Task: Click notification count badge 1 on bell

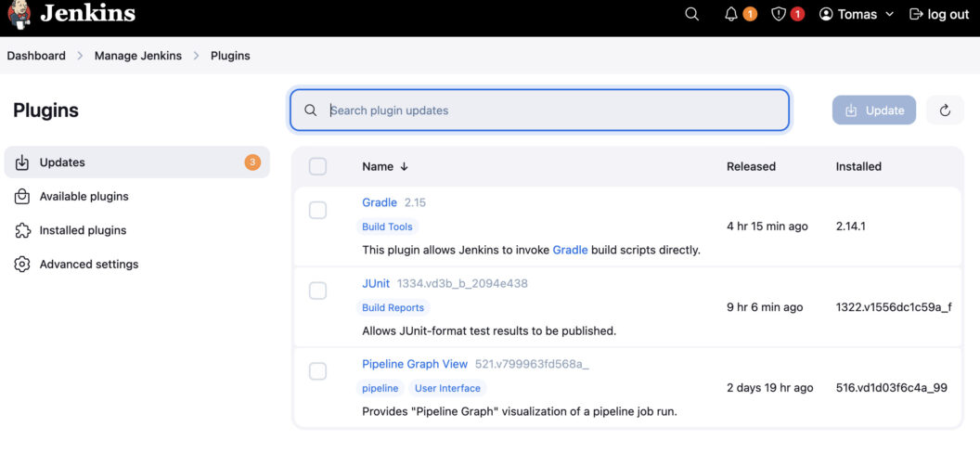Action: (750, 14)
